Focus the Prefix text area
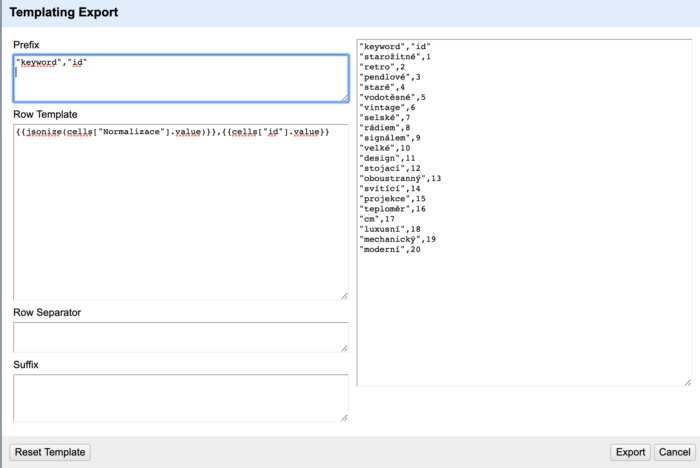 point(181,79)
